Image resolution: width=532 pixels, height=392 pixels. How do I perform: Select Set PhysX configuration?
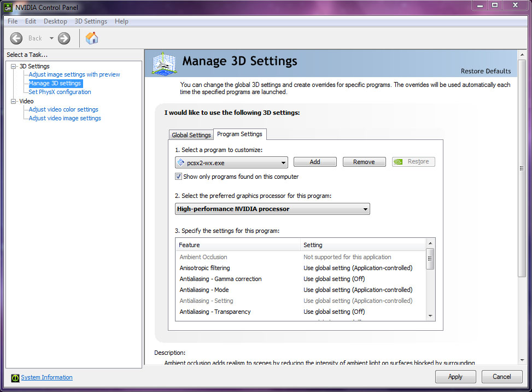[x=60, y=92]
